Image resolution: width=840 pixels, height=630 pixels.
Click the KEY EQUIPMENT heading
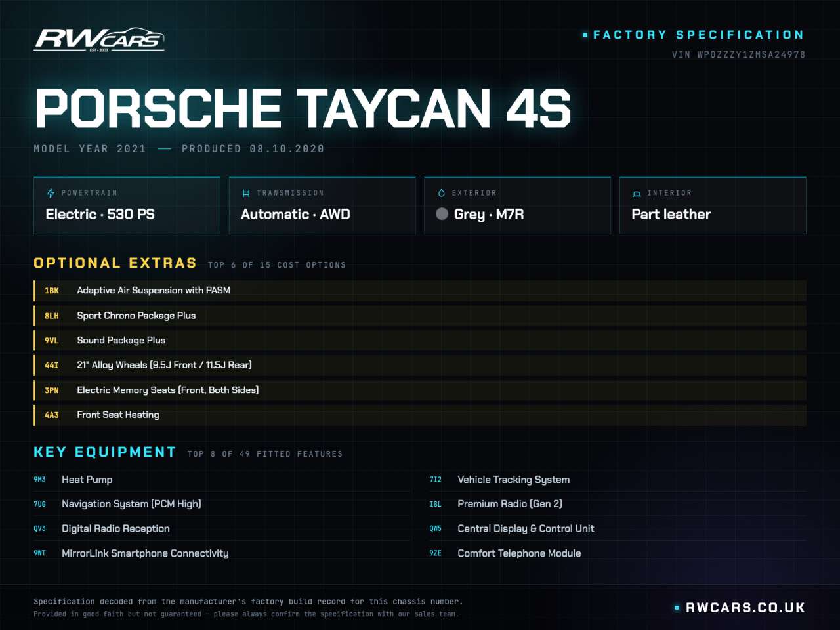click(105, 452)
